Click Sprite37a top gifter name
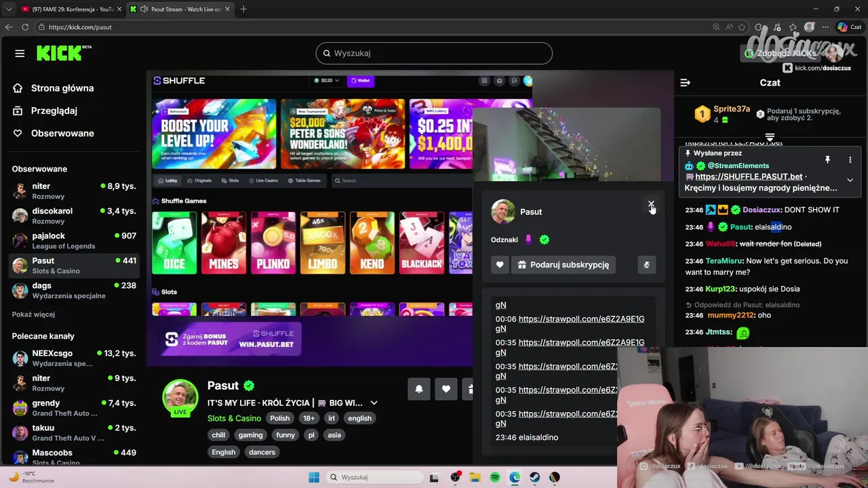The height and width of the screenshot is (488, 868). pos(732,109)
